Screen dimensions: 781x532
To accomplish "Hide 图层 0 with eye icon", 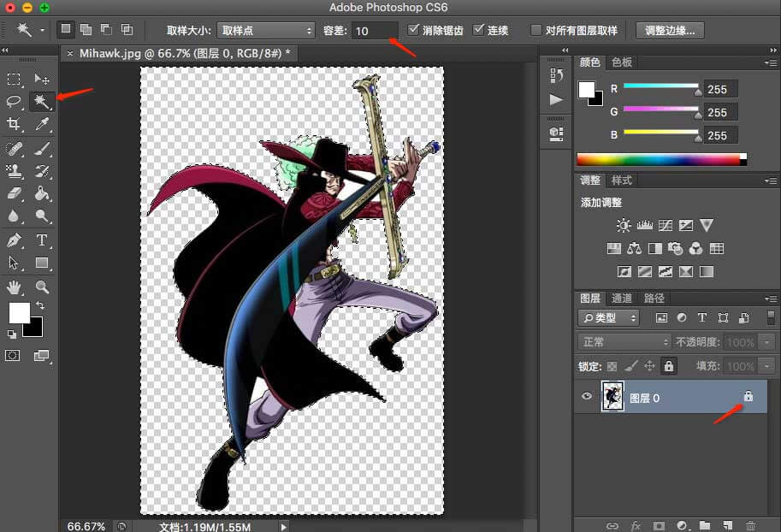I will (587, 397).
